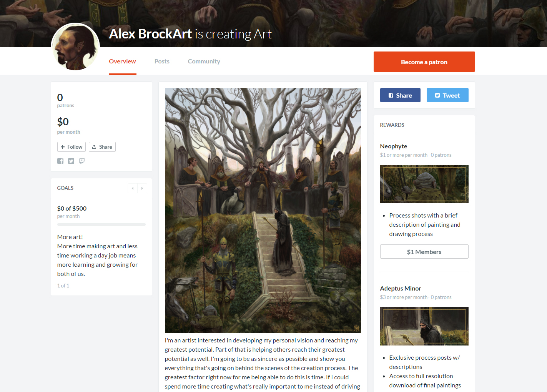Viewport: 547px width, 392px height.
Task: Click Become a patron button
Action: pyautogui.click(x=424, y=62)
